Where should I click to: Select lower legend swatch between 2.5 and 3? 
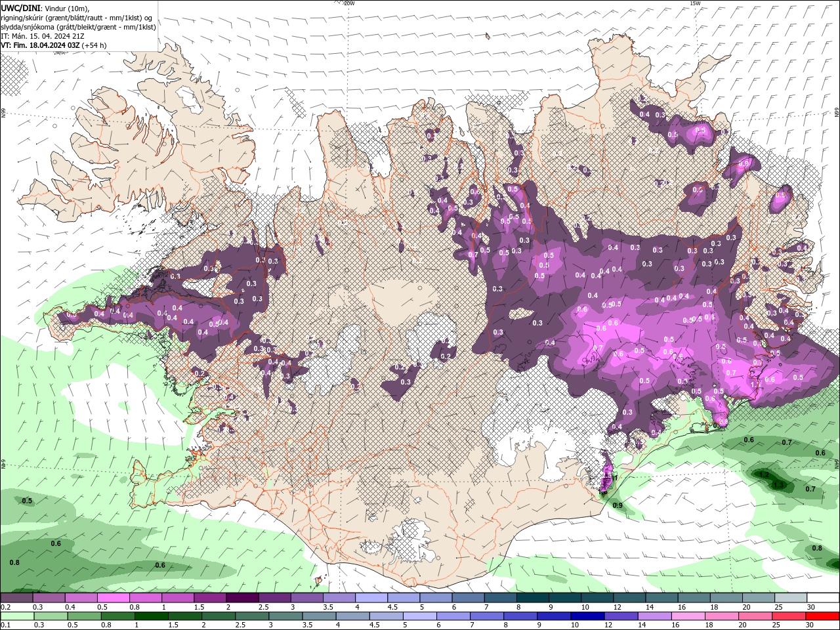(251, 616)
